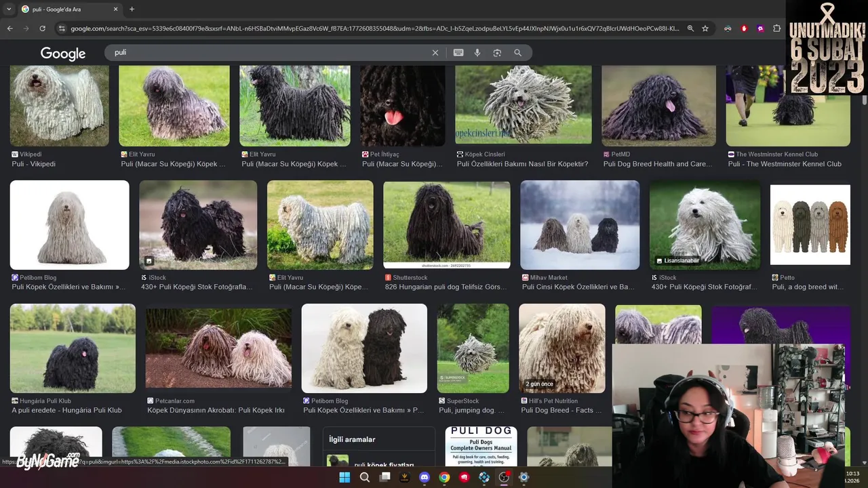Open the tab search dropdown arrow
Viewport: 868px width, 488px height.
click(9, 9)
